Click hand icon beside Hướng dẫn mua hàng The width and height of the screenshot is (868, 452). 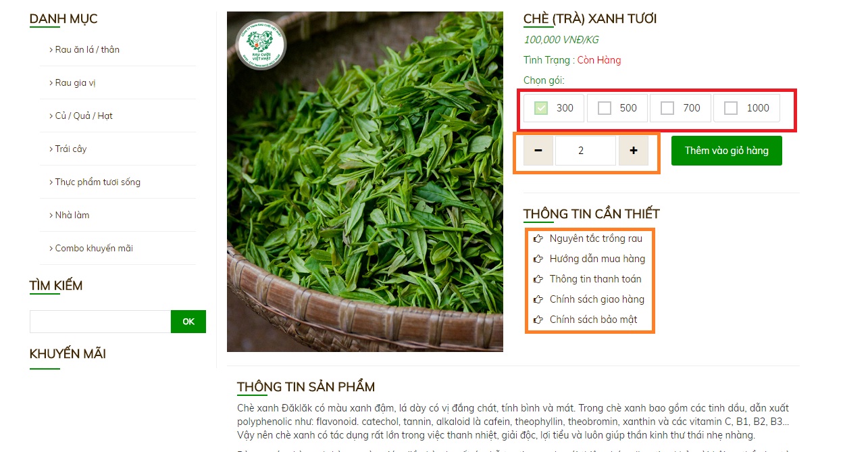point(538,259)
